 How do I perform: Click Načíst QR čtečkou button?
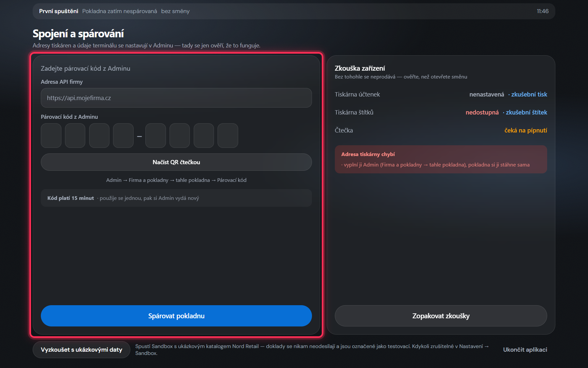click(176, 162)
